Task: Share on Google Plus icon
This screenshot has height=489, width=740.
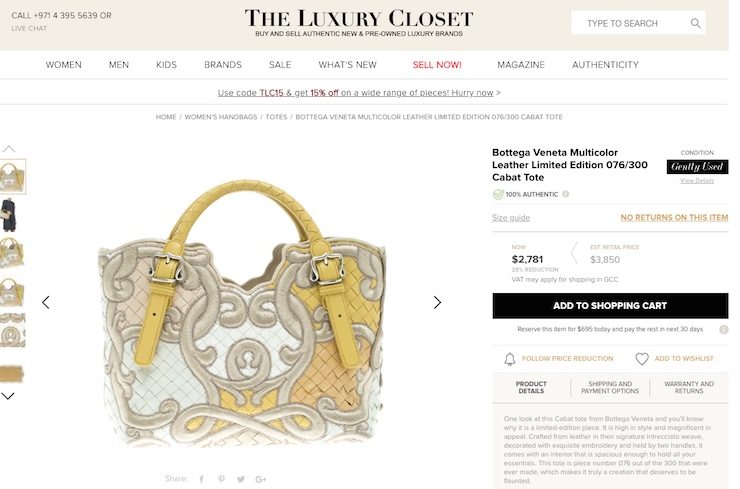Action: coord(261,479)
